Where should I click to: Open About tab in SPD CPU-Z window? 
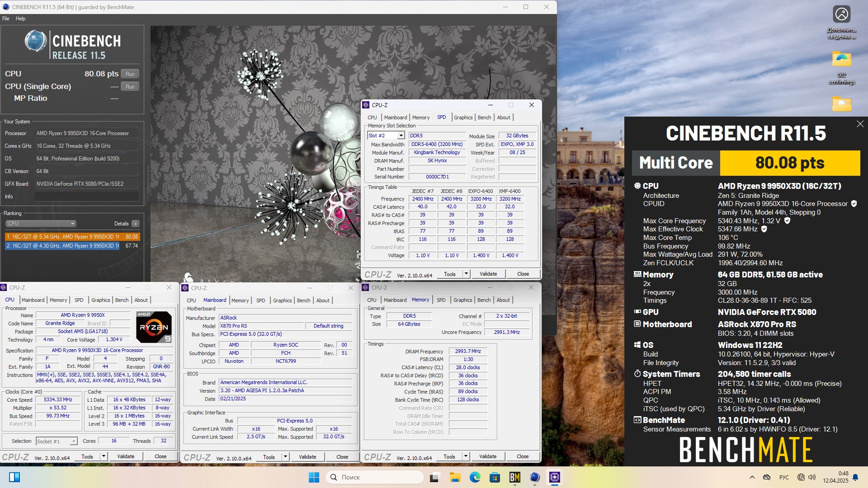point(504,117)
